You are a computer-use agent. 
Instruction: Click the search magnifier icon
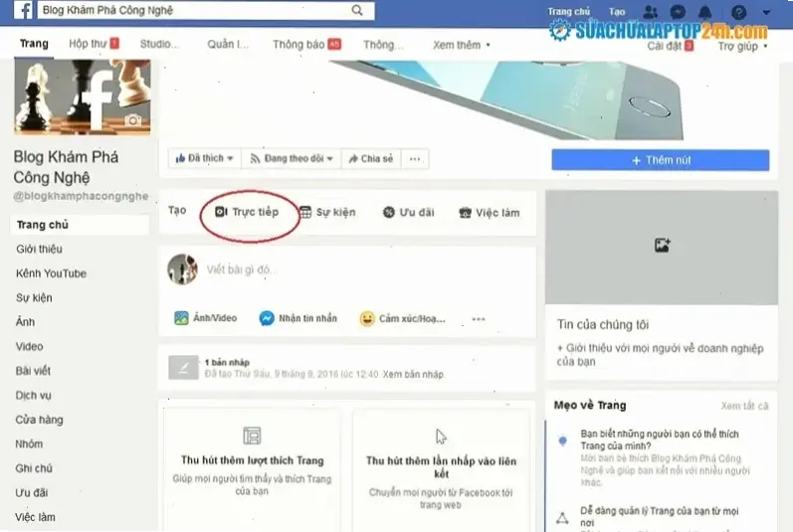[x=357, y=10]
